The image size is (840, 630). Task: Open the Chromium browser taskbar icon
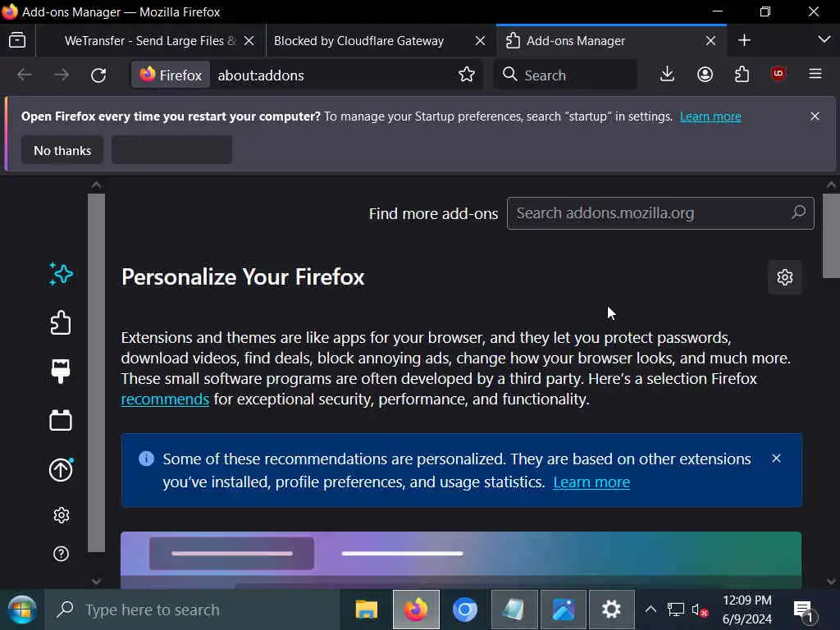pyautogui.click(x=465, y=609)
